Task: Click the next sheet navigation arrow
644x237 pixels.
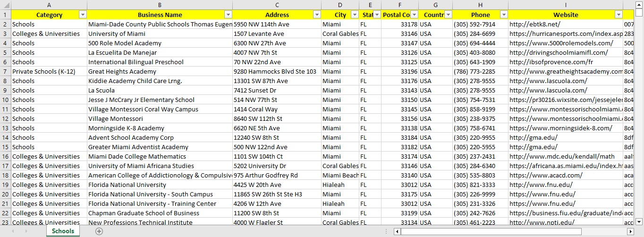Action: 25,231
